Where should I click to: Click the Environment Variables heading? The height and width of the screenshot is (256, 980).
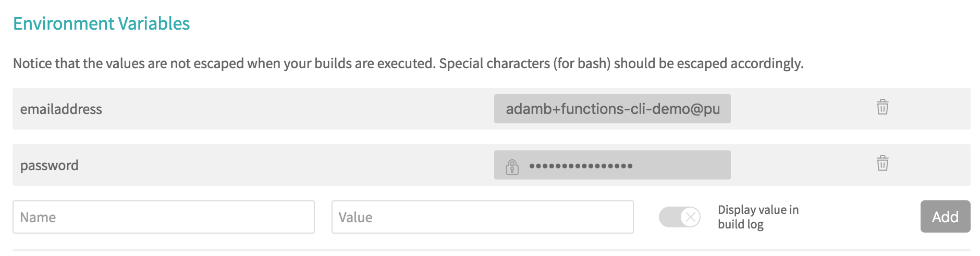point(101,23)
